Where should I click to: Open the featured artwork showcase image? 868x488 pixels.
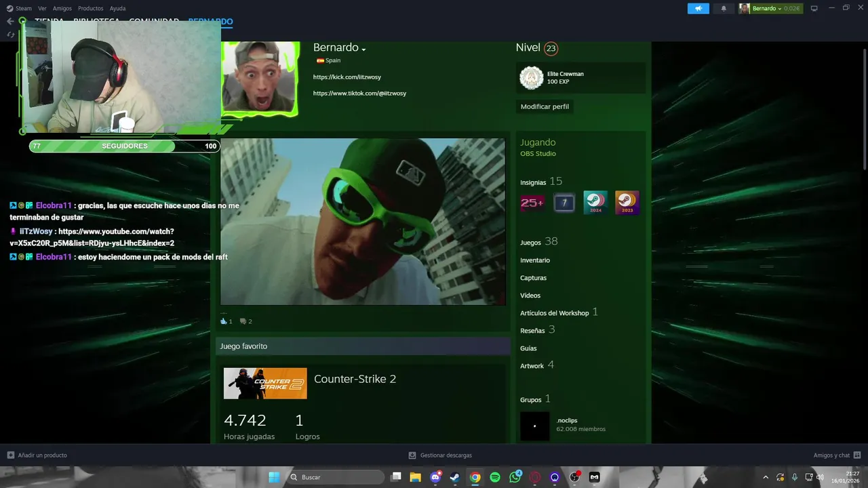[363, 222]
